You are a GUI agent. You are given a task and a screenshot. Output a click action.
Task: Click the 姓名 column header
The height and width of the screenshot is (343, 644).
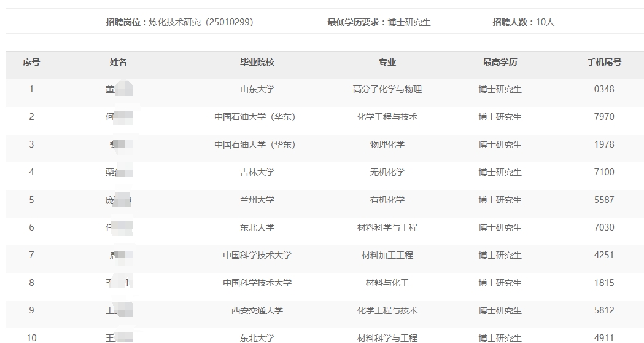point(118,62)
